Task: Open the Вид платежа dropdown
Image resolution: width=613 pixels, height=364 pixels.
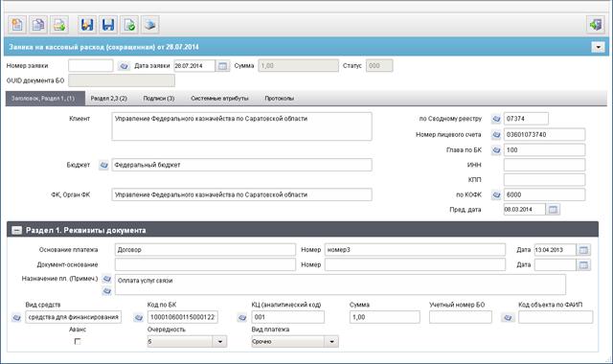Action: tap(331, 342)
